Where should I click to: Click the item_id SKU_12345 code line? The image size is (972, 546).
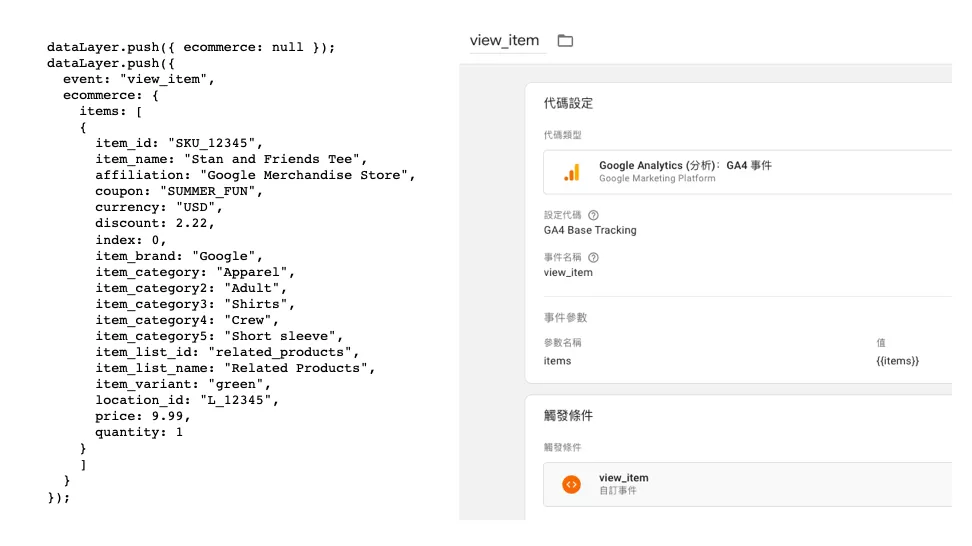[x=179, y=143]
